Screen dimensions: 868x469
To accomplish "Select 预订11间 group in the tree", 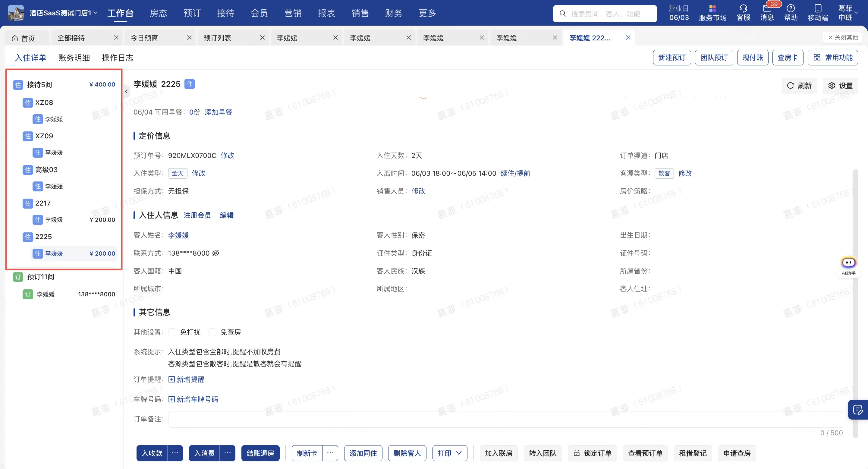I will coord(40,277).
